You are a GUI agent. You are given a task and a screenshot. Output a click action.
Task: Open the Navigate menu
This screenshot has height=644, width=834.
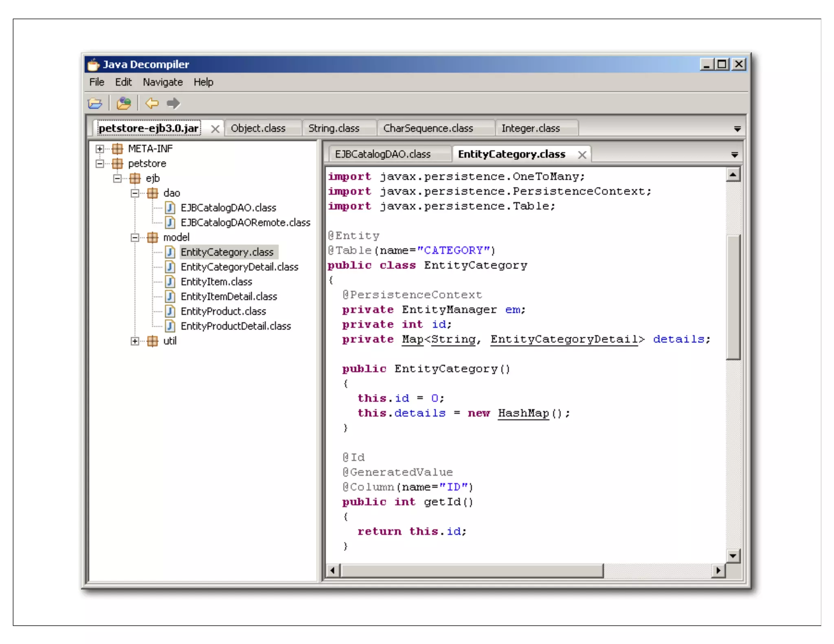tap(162, 82)
